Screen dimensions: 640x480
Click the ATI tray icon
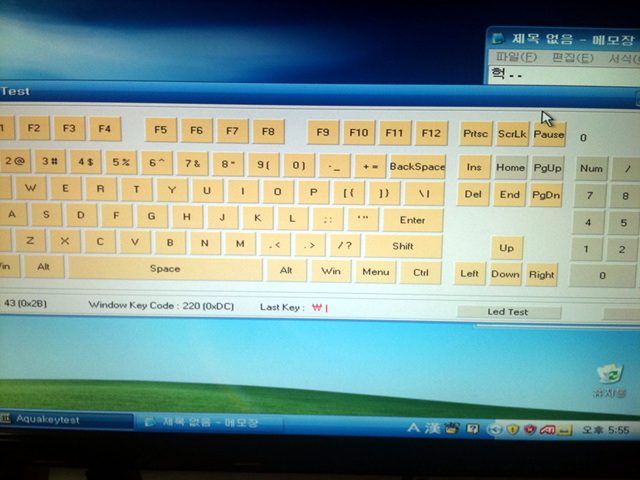point(548,429)
